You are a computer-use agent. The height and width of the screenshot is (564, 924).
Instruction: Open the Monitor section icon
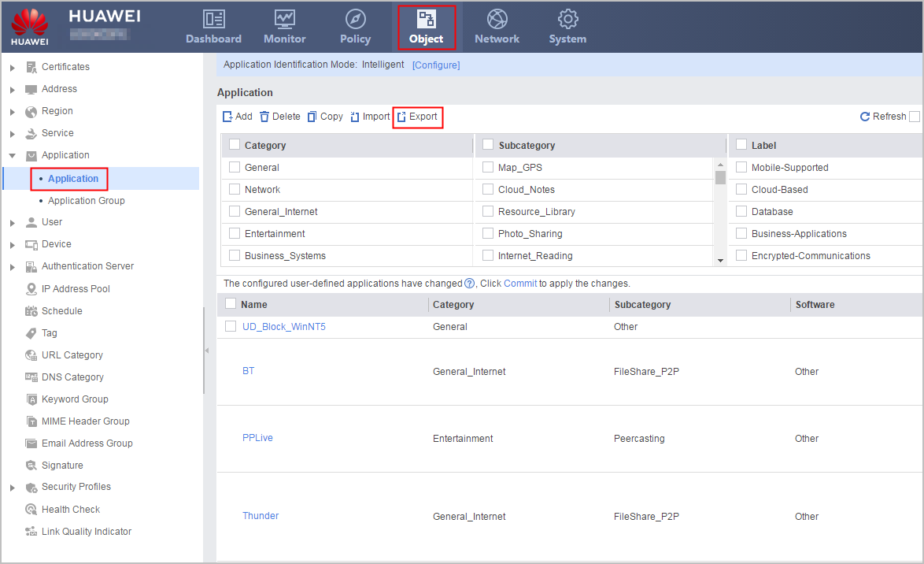pyautogui.click(x=285, y=20)
